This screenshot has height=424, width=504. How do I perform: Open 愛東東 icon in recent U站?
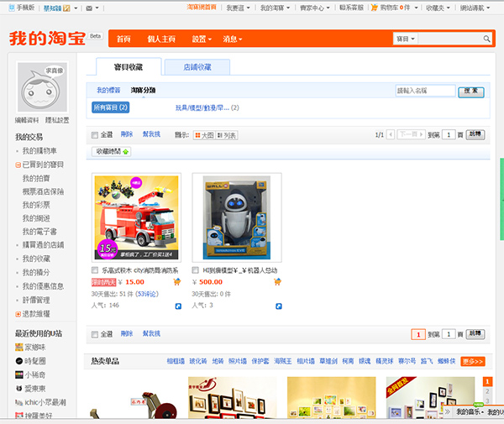(19, 389)
